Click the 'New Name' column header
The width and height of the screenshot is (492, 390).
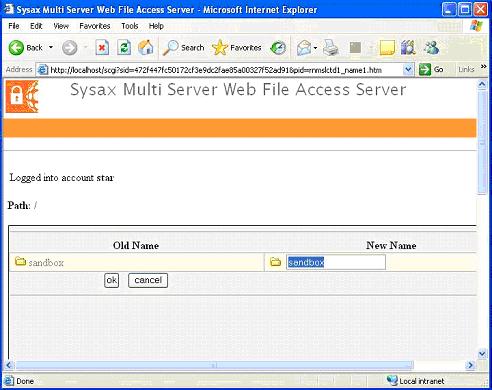tap(391, 245)
